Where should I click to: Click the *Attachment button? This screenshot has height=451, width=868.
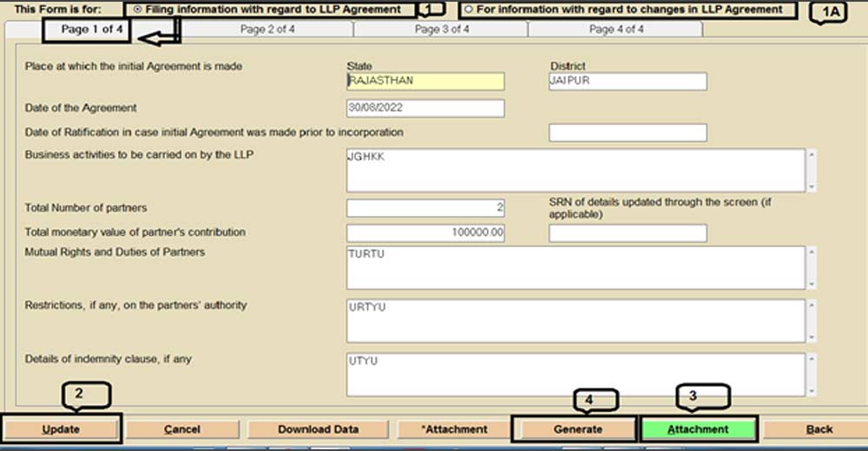(454, 428)
